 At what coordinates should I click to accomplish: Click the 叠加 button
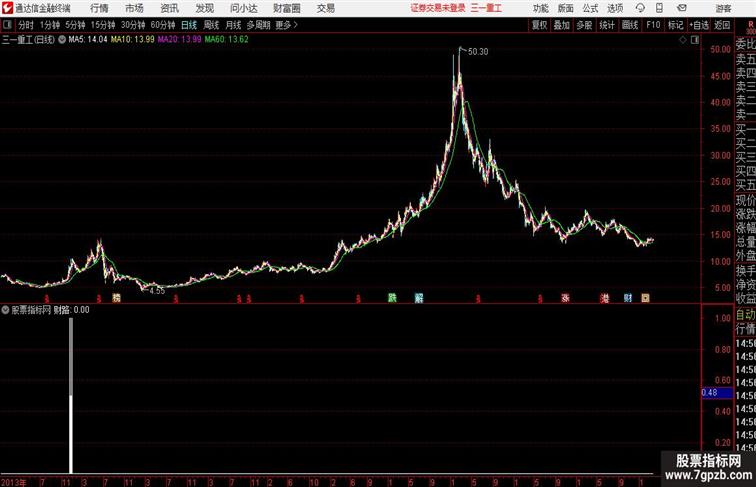point(562,25)
